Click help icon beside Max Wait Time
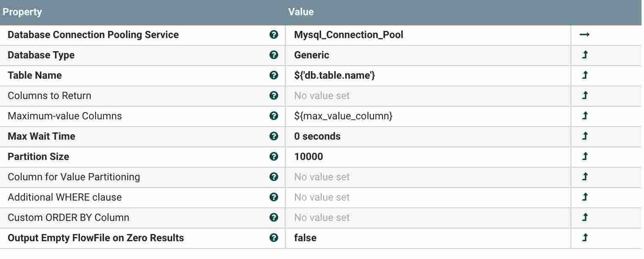The width and height of the screenshot is (644, 259). [x=273, y=136]
